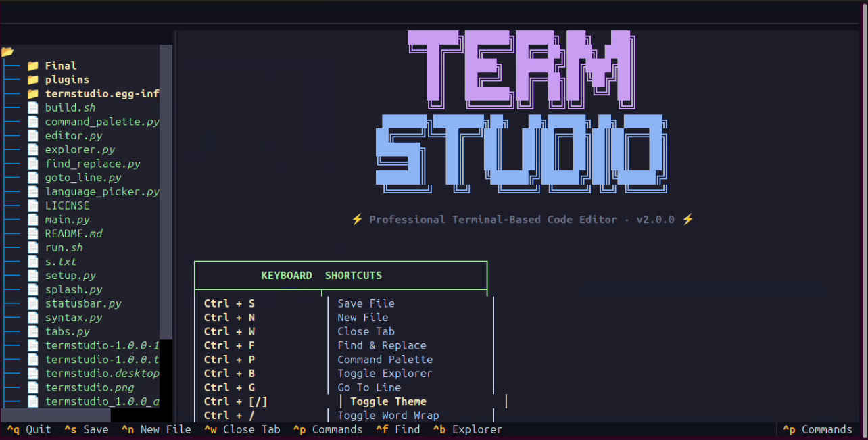Click ^w Close Tab in the footer
Image resolution: width=868 pixels, height=440 pixels.
tap(242, 429)
